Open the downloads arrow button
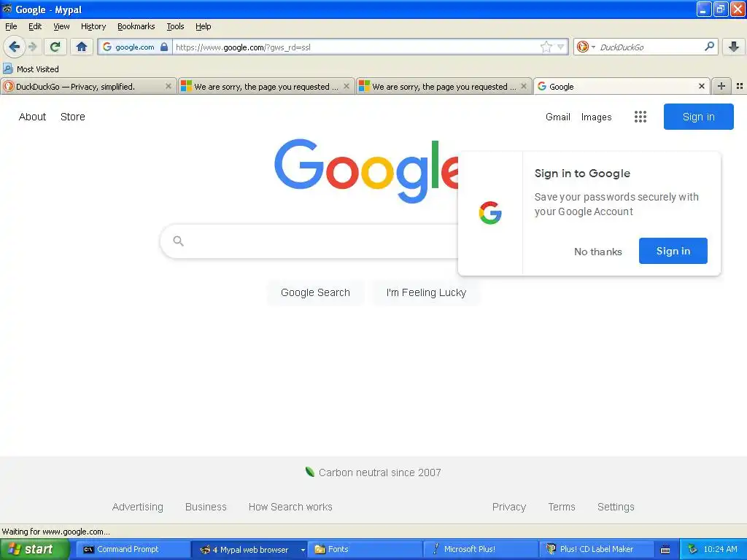This screenshot has height=560, width=747. coord(734,47)
